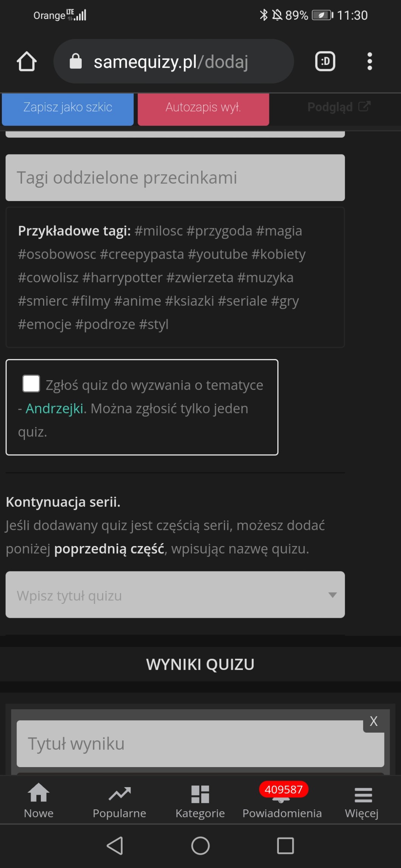Screen dimensions: 401x868
Task: Open Kategorie from bottom navigation
Action: [200, 800]
